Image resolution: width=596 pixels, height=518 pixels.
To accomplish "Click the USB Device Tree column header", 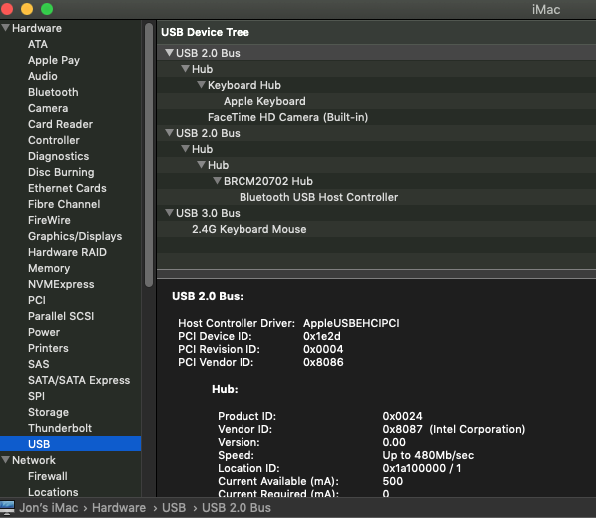I will 376,32.
